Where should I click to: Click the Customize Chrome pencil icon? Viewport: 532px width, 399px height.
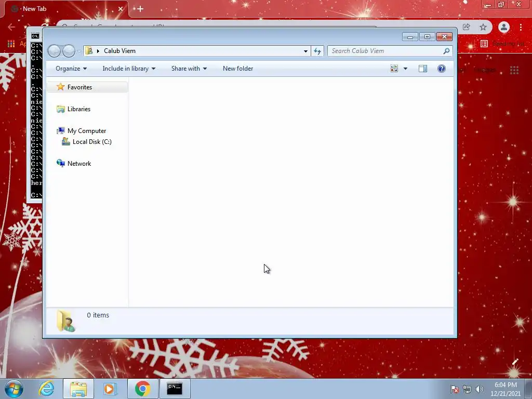515,362
